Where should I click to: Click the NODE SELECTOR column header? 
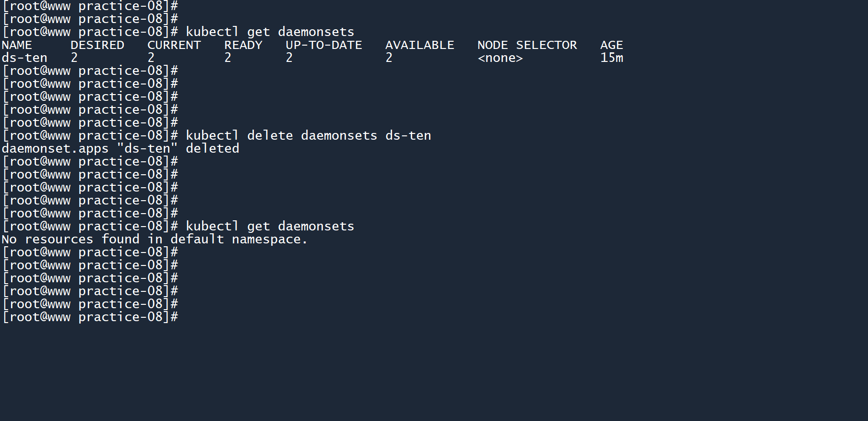[527, 45]
